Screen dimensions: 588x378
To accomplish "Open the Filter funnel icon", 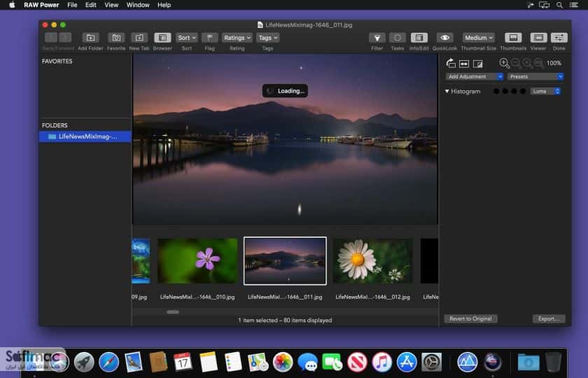I will coord(377,38).
